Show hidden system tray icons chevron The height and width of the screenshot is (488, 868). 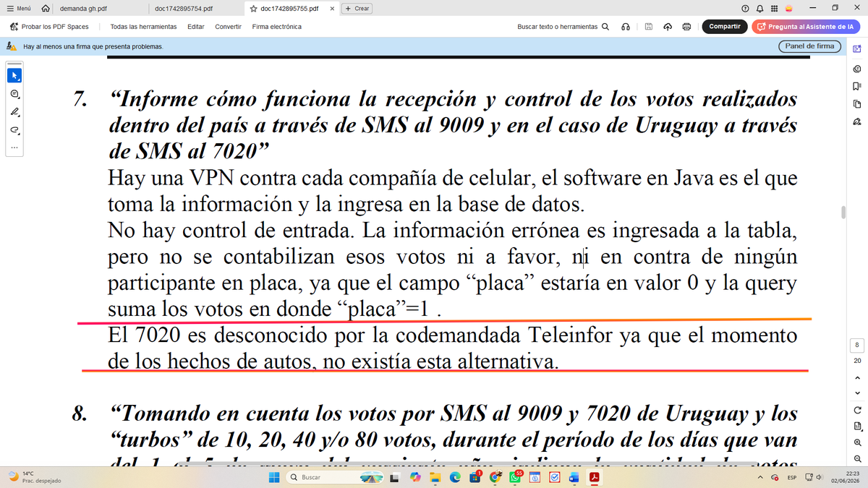coord(761,477)
